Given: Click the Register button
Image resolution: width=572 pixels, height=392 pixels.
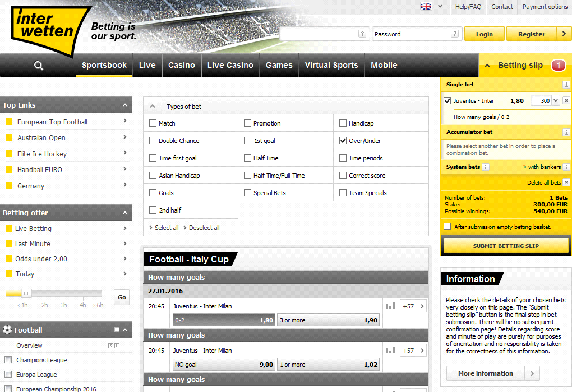Looking at the screenshot, I should (532, 34).
